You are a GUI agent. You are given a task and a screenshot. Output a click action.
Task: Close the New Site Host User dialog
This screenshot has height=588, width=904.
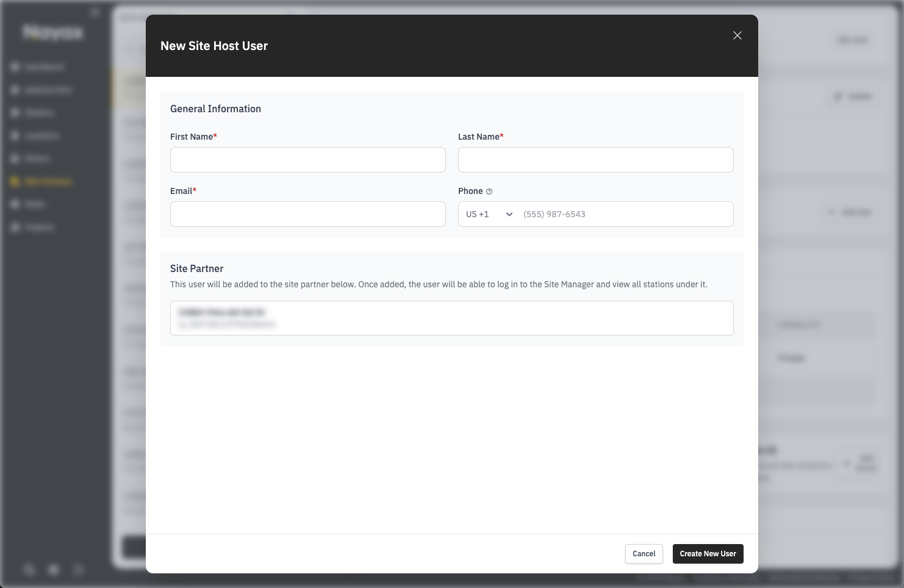coord(737,35)
